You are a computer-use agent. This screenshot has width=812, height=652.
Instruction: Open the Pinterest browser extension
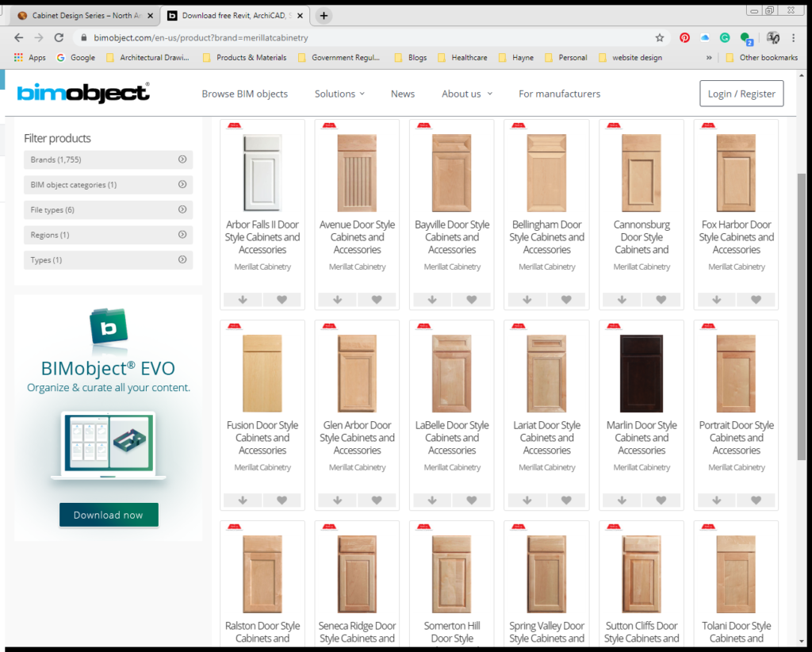684,37
